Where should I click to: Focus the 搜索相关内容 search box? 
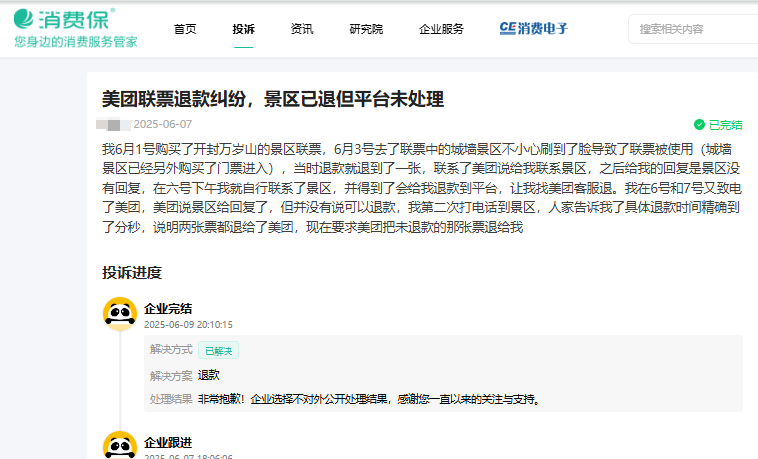point(693,29)
